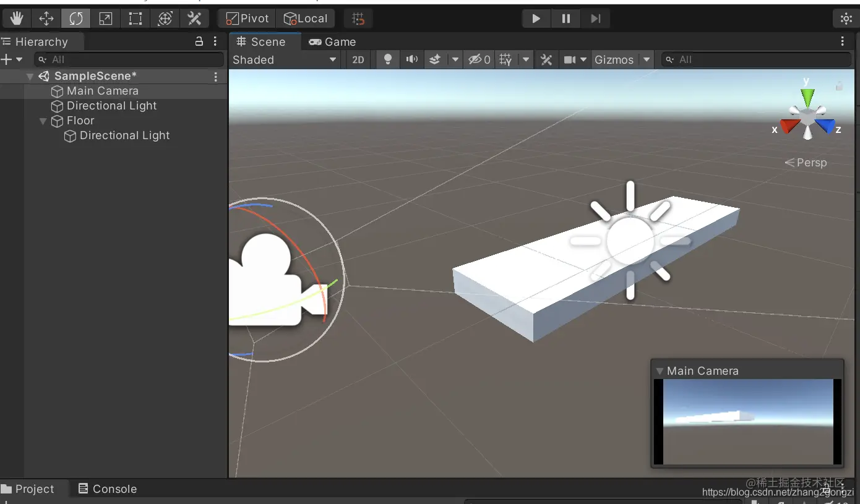Toggle Pivot handle position button
Screen dimensions: 860x504
[x=247, y=19]
